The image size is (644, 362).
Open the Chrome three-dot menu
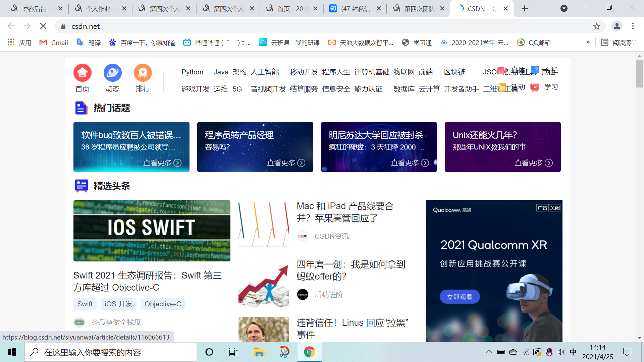633,26
